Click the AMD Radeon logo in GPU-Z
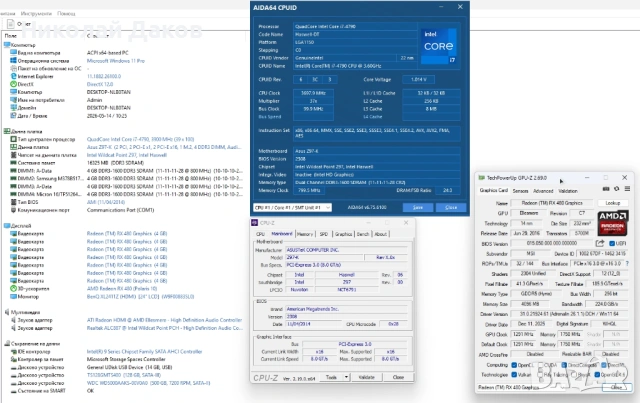This screenshot has width=640, height=403. (613, 223)
